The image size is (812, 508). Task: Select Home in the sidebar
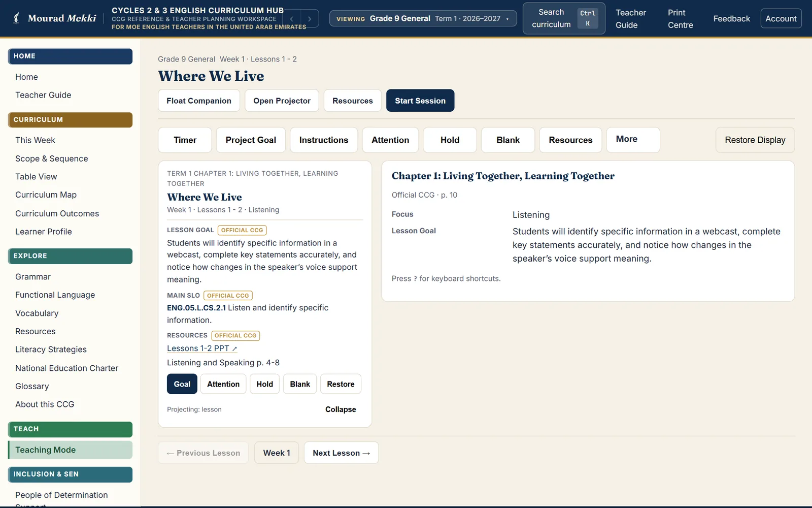pyautogui.click(x=26, y=77)
